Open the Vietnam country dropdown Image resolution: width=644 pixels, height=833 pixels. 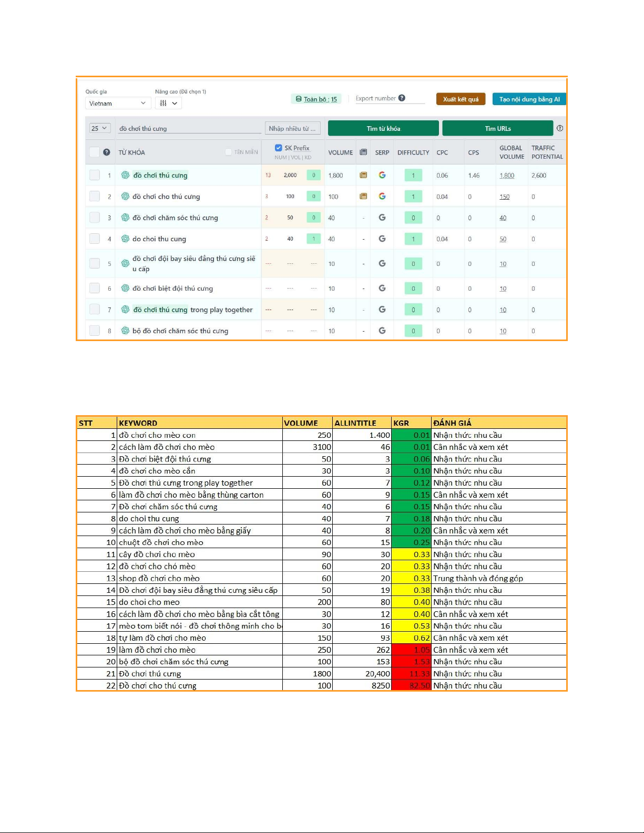[118, 104]
